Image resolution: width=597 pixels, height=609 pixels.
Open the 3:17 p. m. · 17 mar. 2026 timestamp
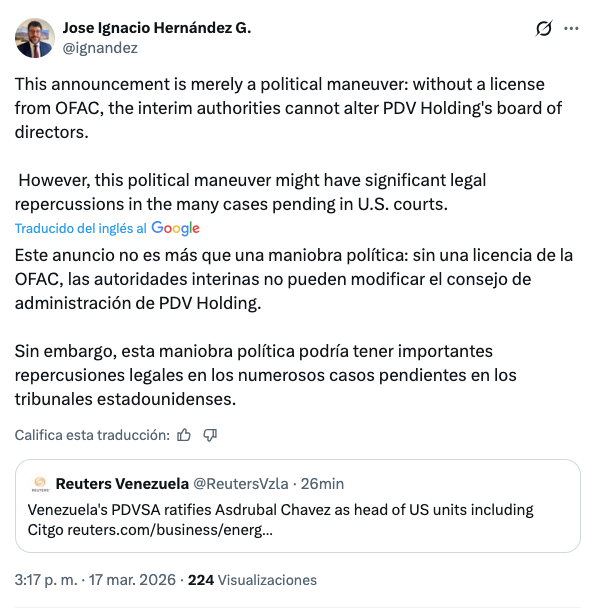pos(95,580)
